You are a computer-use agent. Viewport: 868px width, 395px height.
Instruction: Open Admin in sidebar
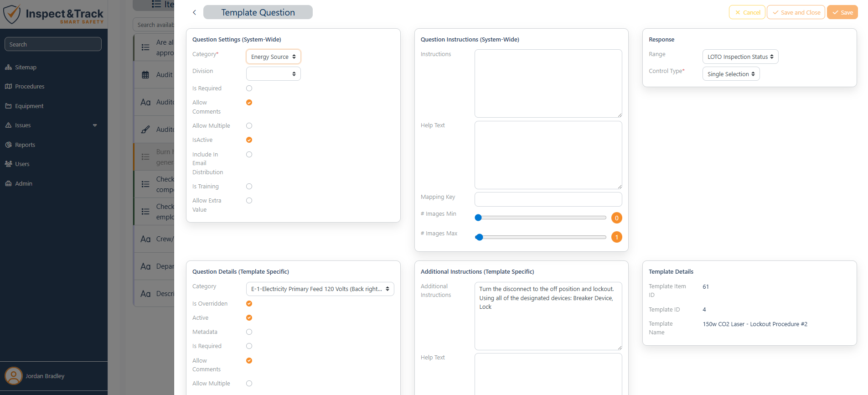coord(24,183)
